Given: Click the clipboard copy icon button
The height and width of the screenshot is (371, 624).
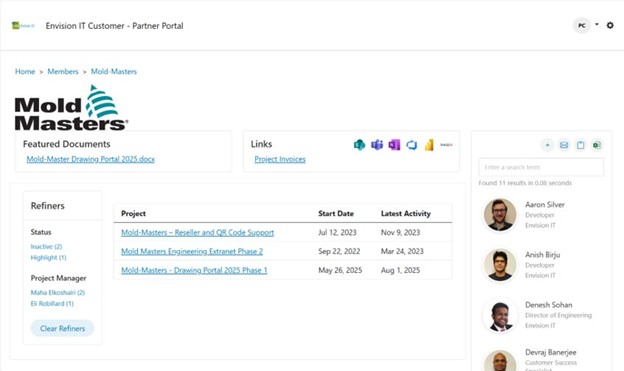Looking at the screenshot, I should (581, 145).
